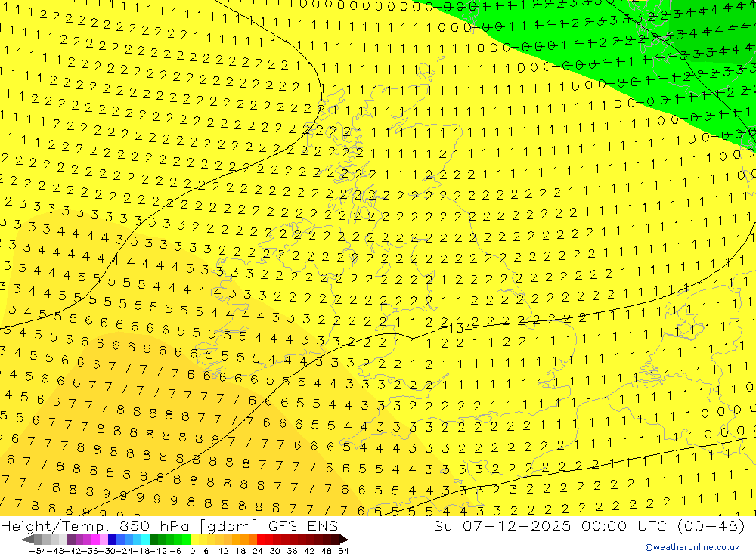Click the '12' label under the color scale
Viewport: 756px width, 554px height.
(223, 551)
